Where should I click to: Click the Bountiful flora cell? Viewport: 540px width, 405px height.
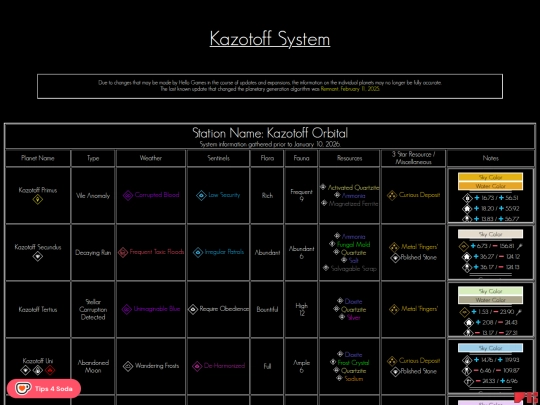tap(267, 309)
